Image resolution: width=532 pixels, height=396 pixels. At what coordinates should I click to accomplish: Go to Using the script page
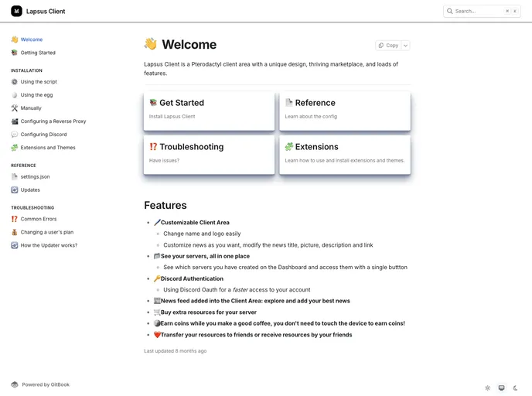click(39, 82)
